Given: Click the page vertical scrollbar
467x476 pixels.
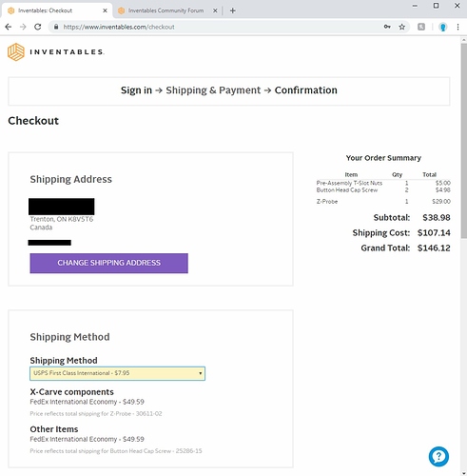Looking at the screenshot, I should coord(463,141).
